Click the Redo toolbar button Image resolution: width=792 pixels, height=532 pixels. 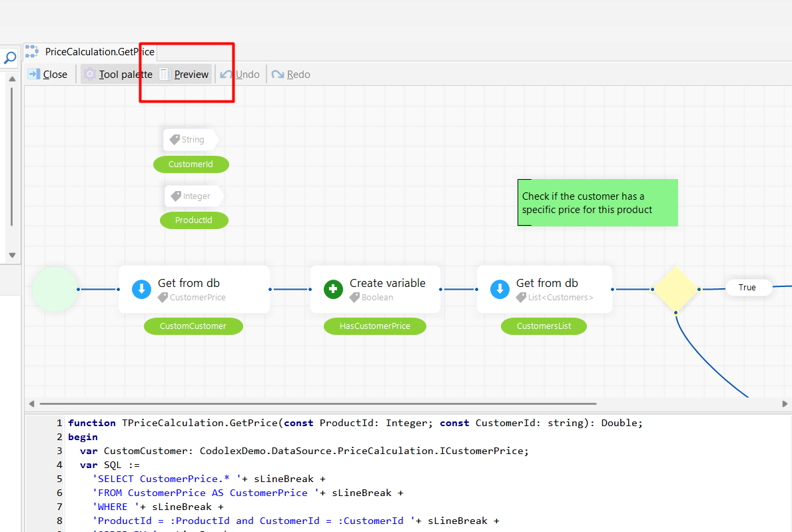click(291, 75)
